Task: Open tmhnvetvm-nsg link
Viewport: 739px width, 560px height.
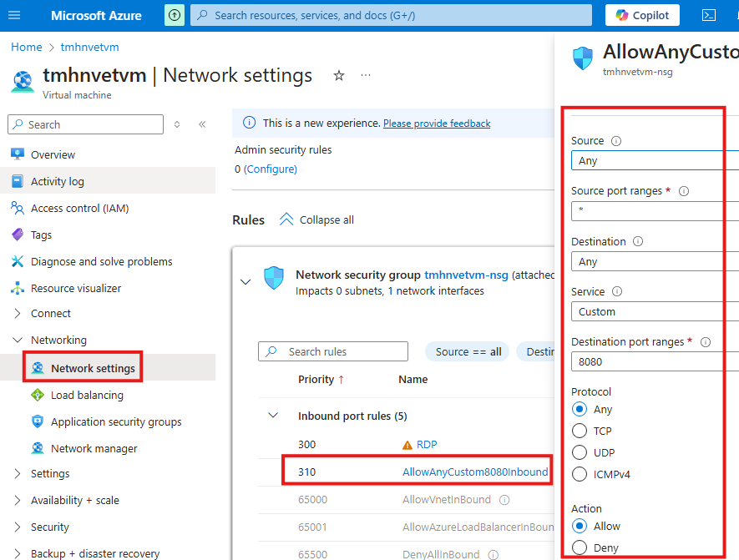Action: pos(466,275)
